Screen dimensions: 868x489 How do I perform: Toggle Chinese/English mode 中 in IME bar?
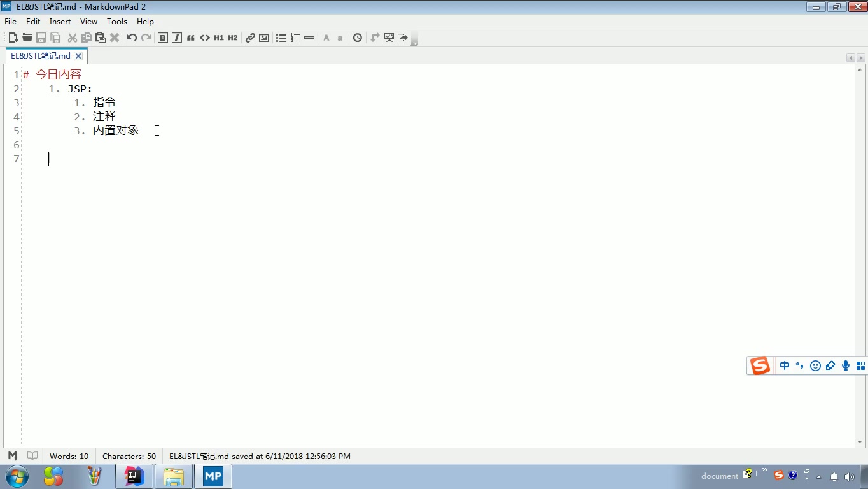785,365
